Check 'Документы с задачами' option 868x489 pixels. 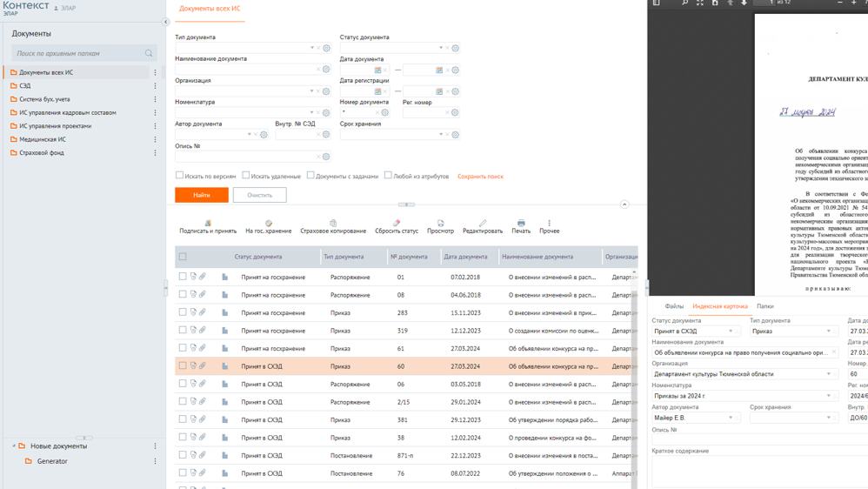pyautogui.click(x=310, y=176)
